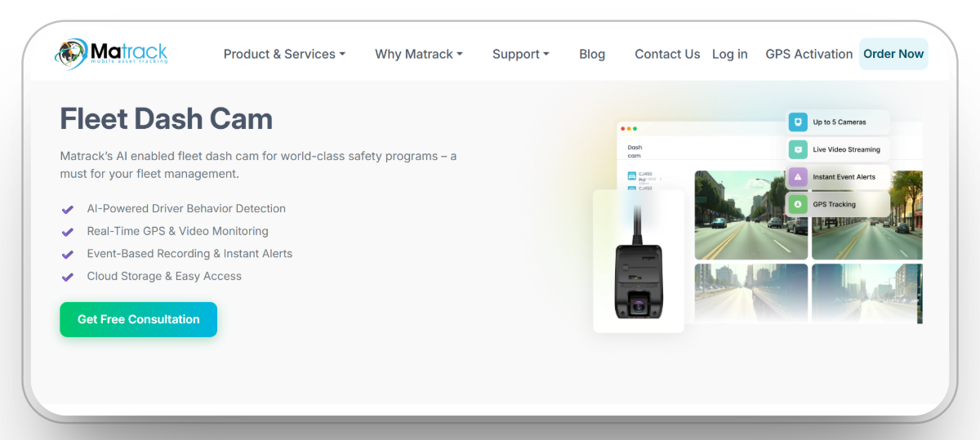Click the Up to 5 Cameras icon

(x=798, y=122)
